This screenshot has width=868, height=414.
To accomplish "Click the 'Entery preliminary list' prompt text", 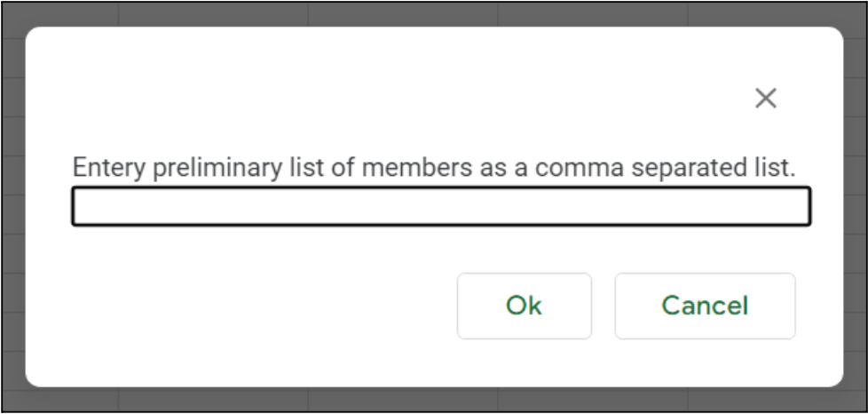I will pyautogui.click(x=433, y=167).
